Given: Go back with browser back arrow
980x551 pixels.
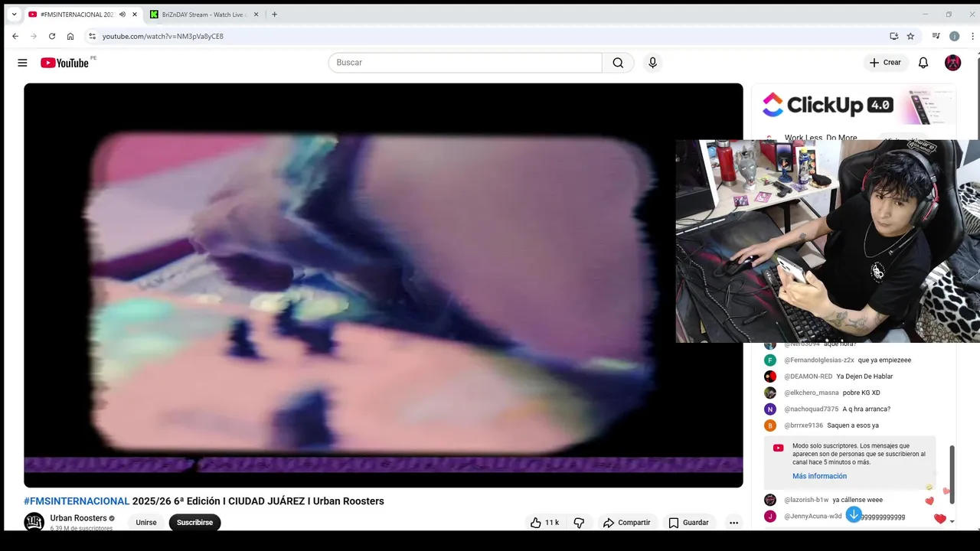Looking at the screenshot, I should tap(15, 36).
